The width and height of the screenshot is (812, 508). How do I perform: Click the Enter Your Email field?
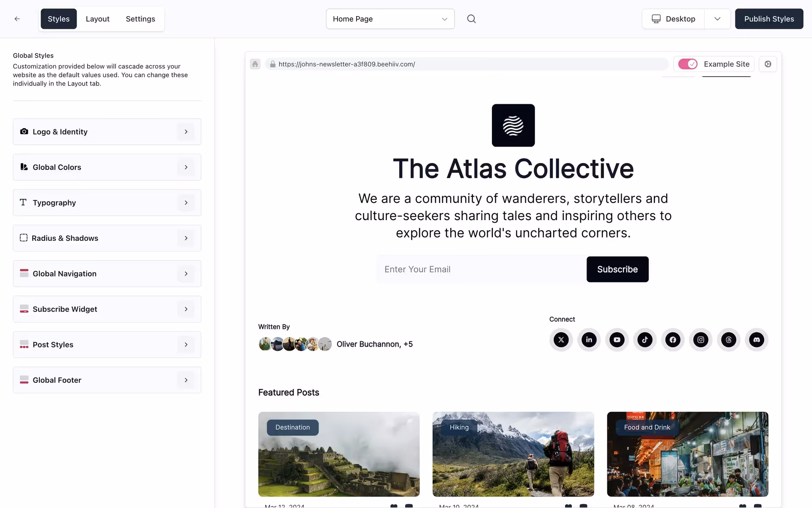[480, 269]
